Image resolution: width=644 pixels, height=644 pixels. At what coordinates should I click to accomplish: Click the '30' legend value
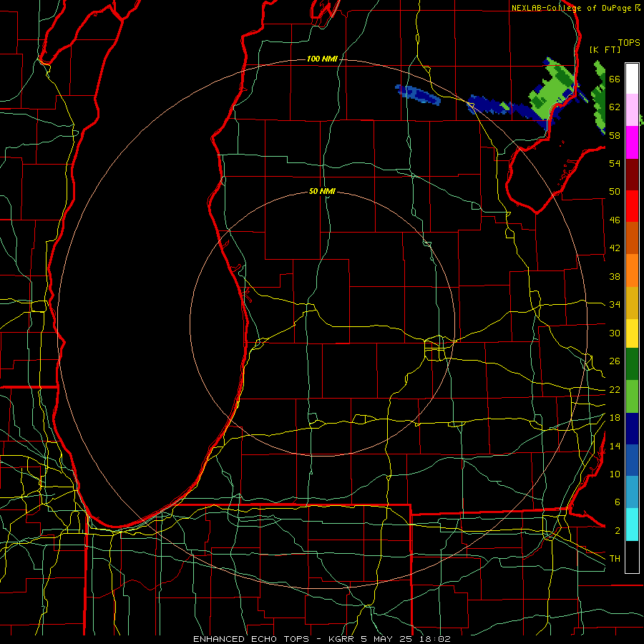click(615, 333)
